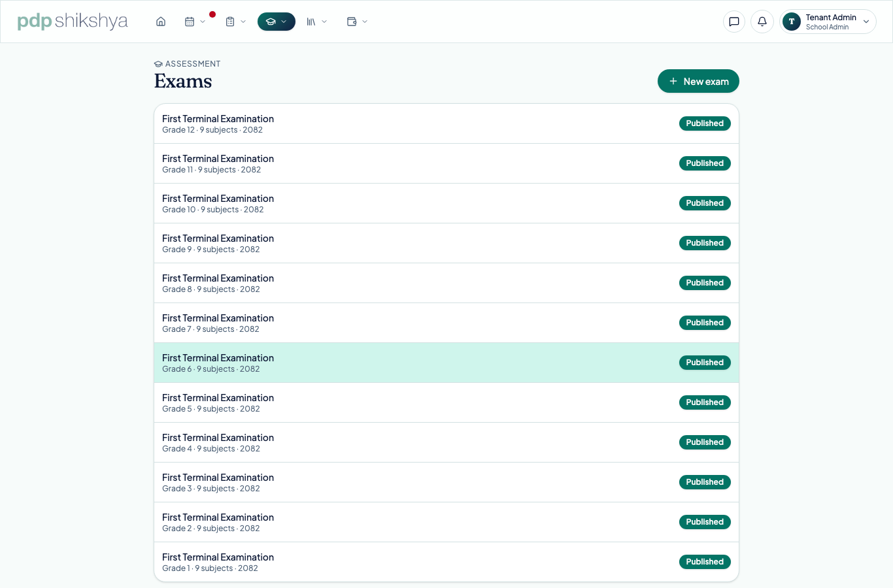Image resolution: width=893 pixels, height=588 pixels.
Task: Click Published badge on Grade 3 exam
Action: click(x=705, y=482)
